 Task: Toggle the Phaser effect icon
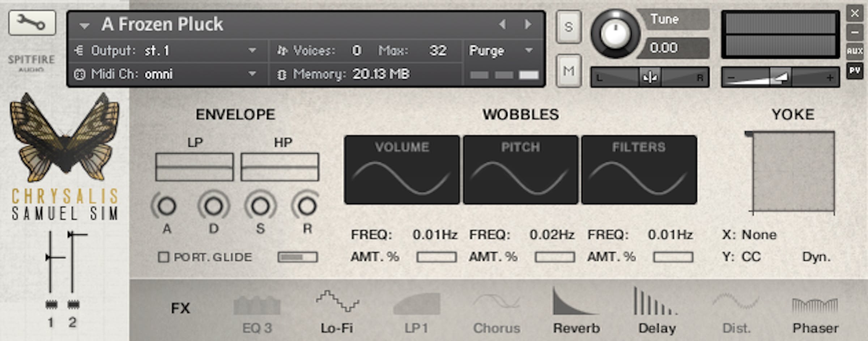click(815, 306)
